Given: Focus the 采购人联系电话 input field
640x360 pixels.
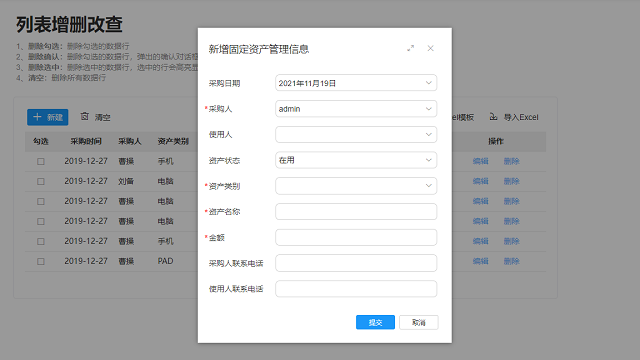Looking at the screenshot, I should [356, 263].
